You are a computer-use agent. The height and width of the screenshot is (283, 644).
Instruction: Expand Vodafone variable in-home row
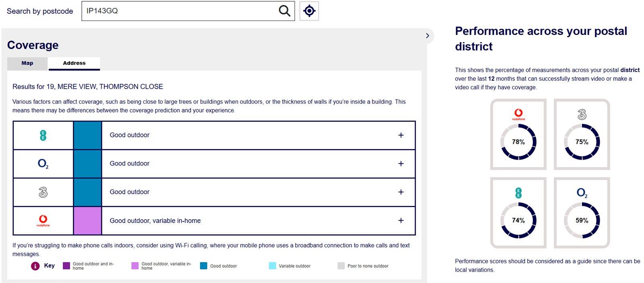point(401,220)
